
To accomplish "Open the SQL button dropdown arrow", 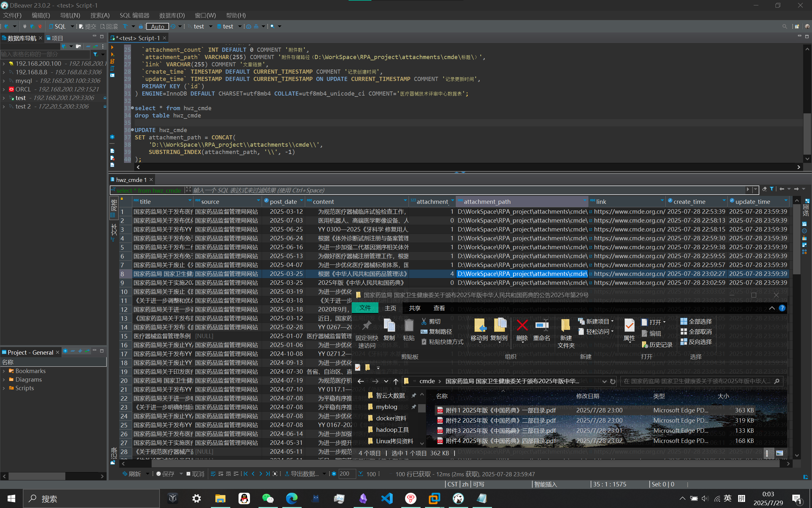I will pos(72,26).
